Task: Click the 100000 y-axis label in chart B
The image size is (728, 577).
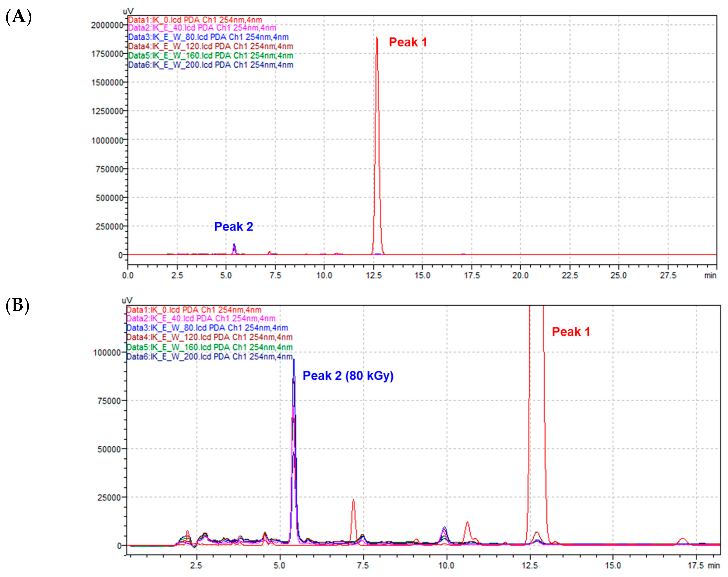Action: (107, 352)
